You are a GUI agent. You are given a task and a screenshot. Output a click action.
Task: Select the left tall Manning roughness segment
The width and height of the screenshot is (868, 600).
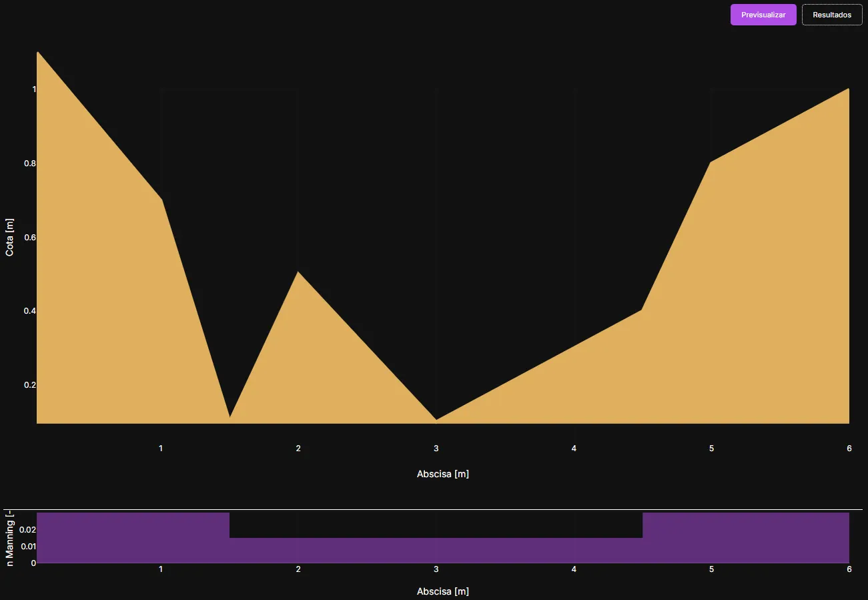pos(133,537)
